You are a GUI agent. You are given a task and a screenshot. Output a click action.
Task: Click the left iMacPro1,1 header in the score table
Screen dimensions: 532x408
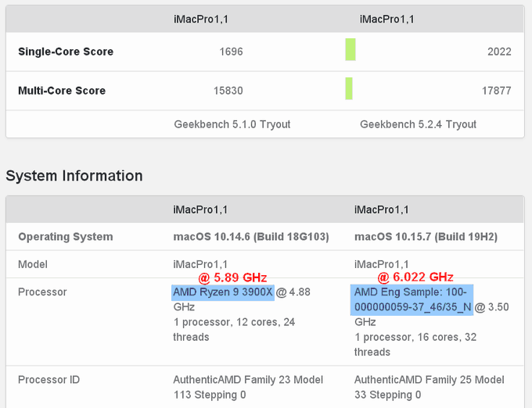point(201,20)
